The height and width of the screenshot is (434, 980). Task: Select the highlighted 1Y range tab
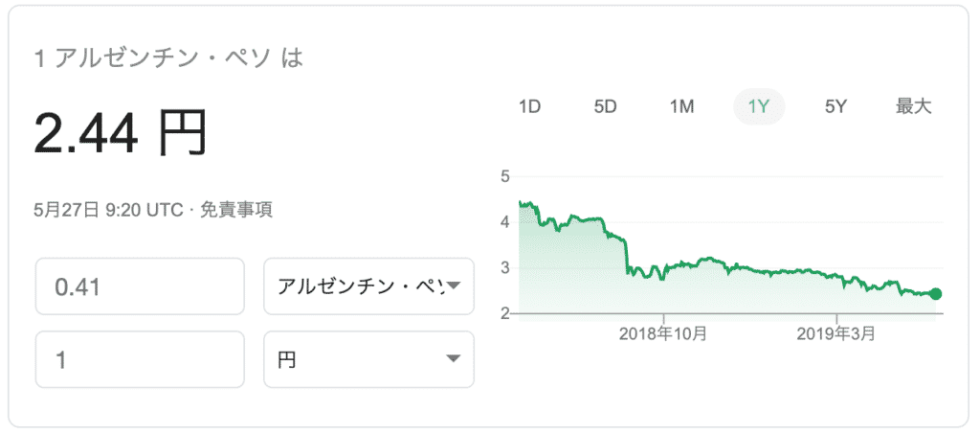pos(759,107)
